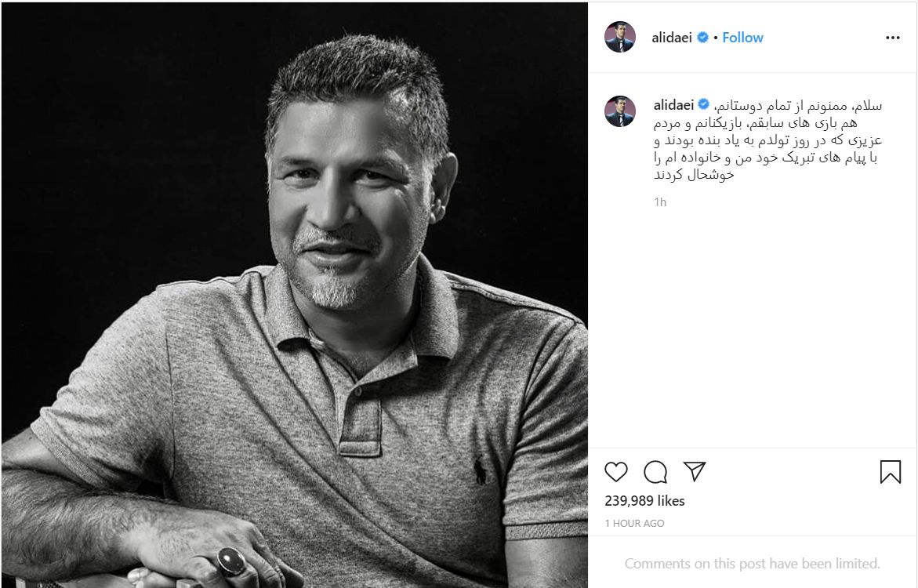Like the post with the heart icon
This screenshot has width=918, height=588.
[x=616, y=471]
